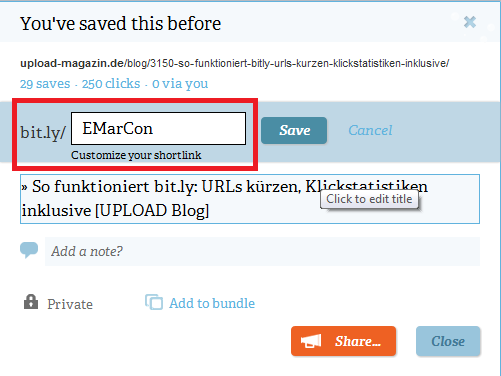Click the padlock Private icon
This screenshot has width=501, height=376.
tap(31, 302)
